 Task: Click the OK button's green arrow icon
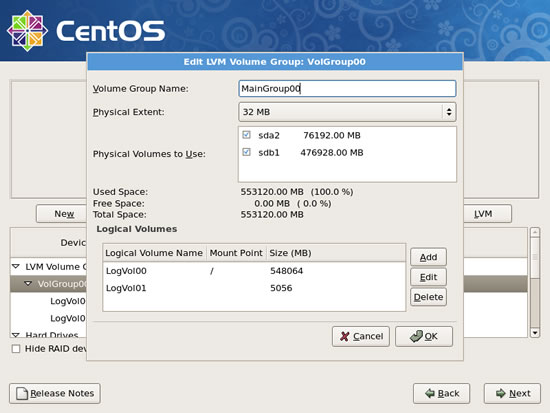point(416,336)
